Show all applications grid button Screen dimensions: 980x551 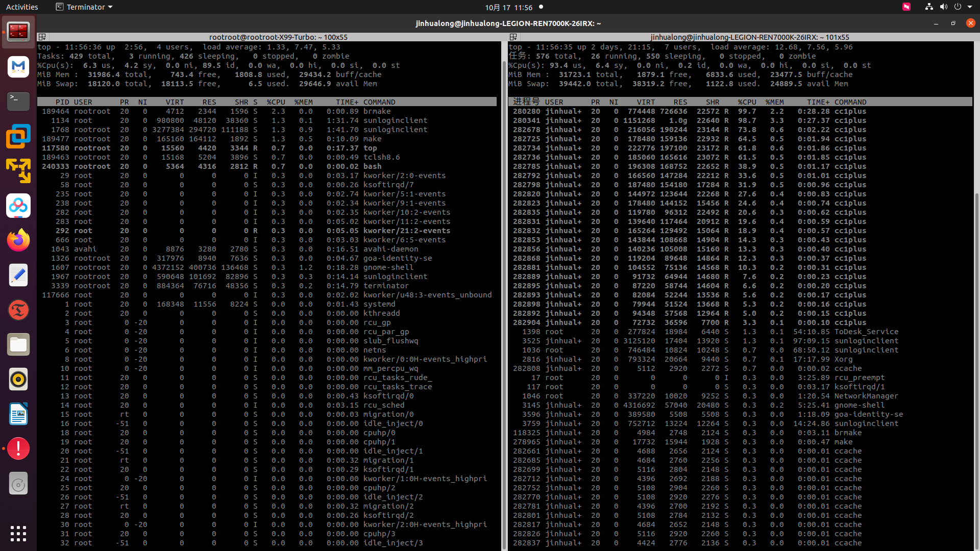[x=18, y=534]
